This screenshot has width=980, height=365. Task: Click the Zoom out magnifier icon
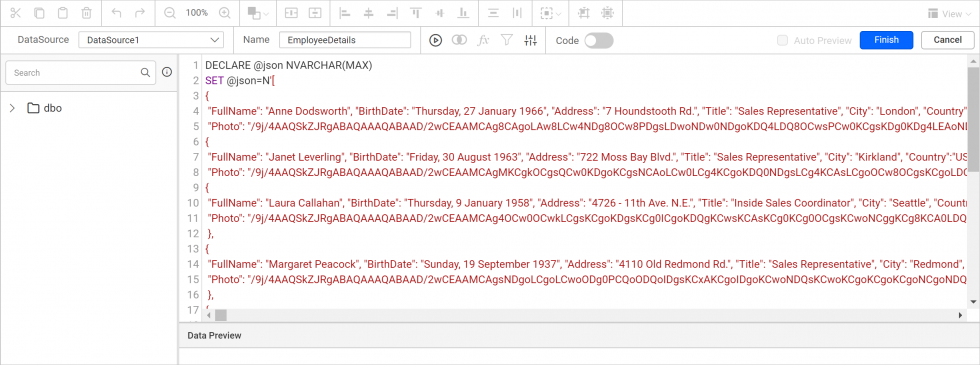169,13
